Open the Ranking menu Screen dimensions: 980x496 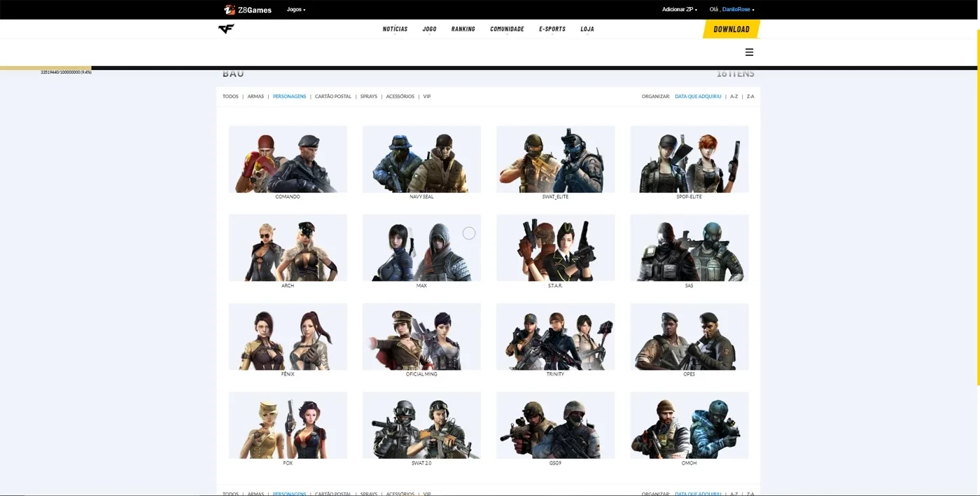(463, 29)
